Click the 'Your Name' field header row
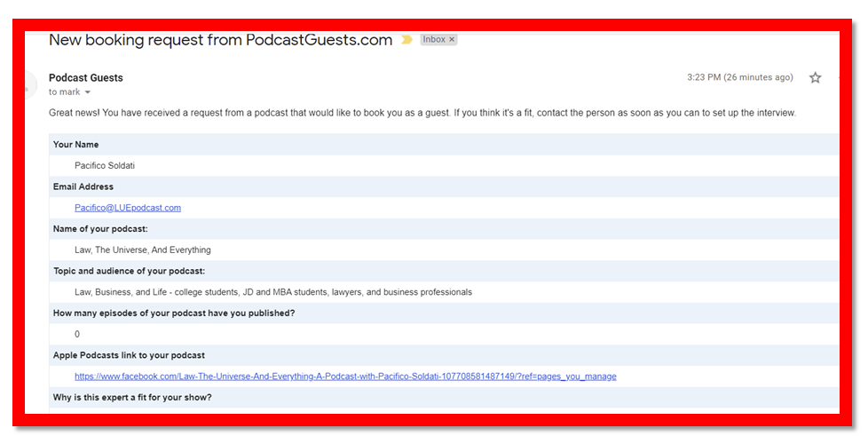The width and height of the screenshot is (868, 444). point(76,145)
